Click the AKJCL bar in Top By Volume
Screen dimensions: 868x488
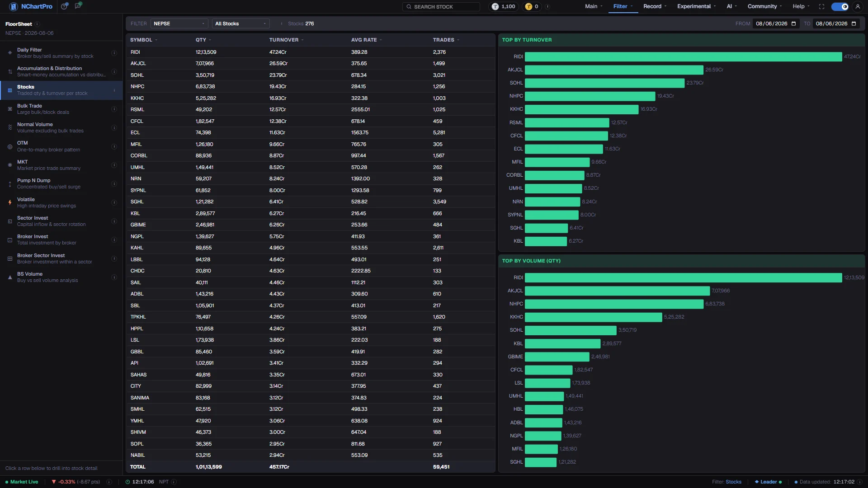pos(617,291)
